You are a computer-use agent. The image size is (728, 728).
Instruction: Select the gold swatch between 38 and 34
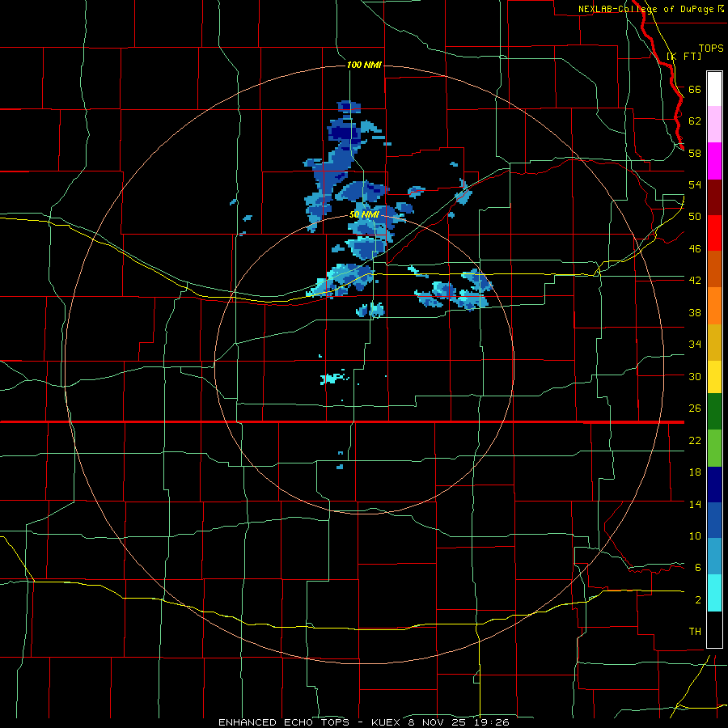(x=714, y=342)
